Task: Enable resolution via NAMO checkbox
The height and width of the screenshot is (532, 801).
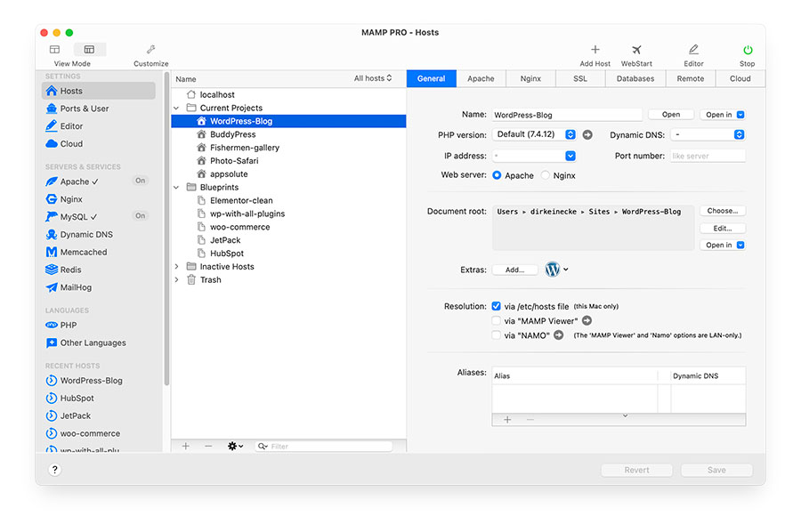Action: [496, 335]
